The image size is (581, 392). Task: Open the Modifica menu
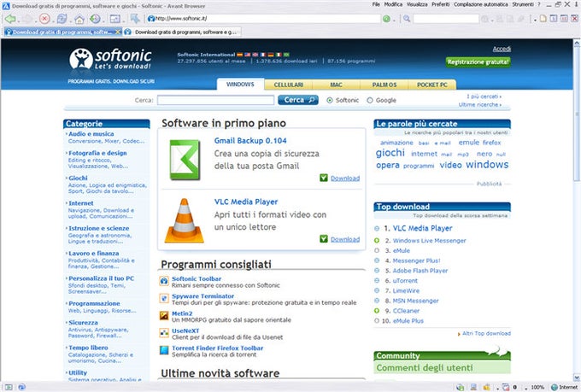click(393, 4)
